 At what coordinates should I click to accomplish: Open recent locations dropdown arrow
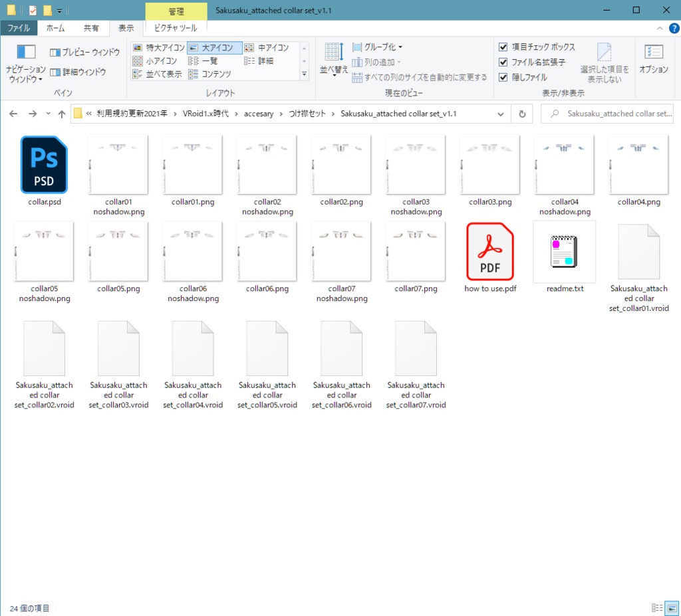[x=48, y=114]
